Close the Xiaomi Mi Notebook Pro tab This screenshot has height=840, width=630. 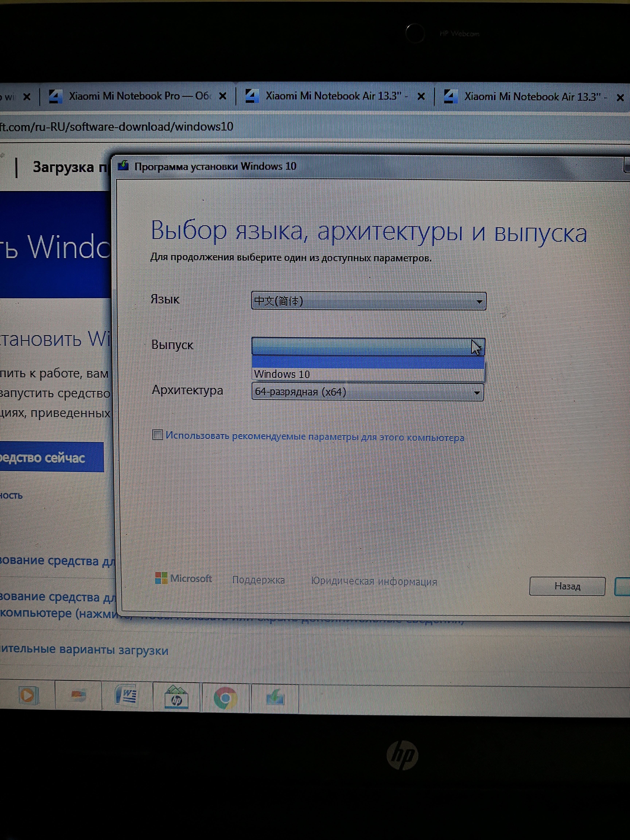223,96
